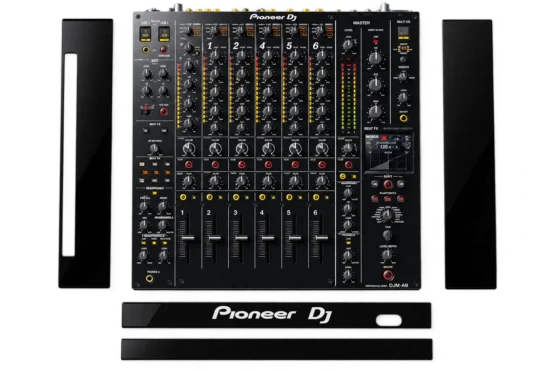This screenshot has width=555, height=370.
Task: Select the left side panel with the rectangular slot
Action: (x=85, y=153)
